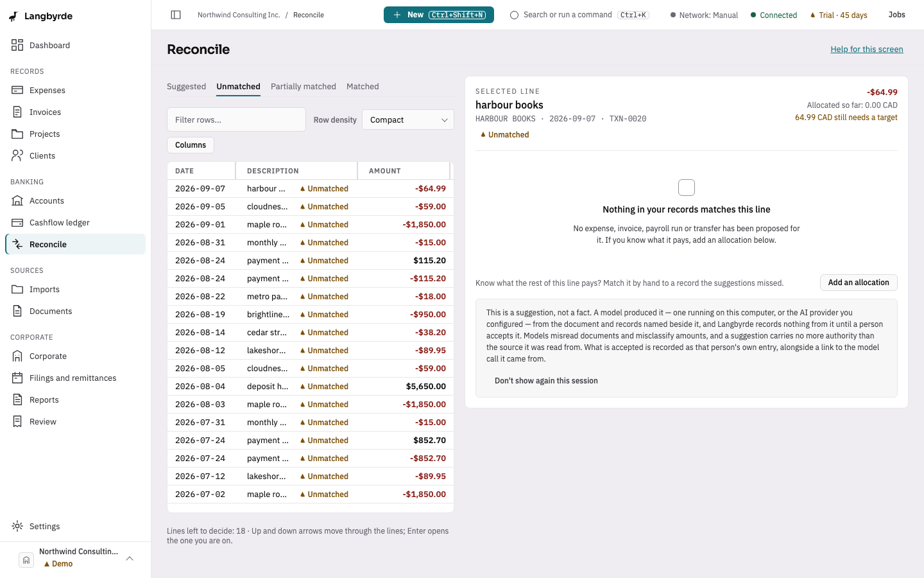The image size is (924, 578).
Task: Click the Settings gear icon
Action: 17,526
